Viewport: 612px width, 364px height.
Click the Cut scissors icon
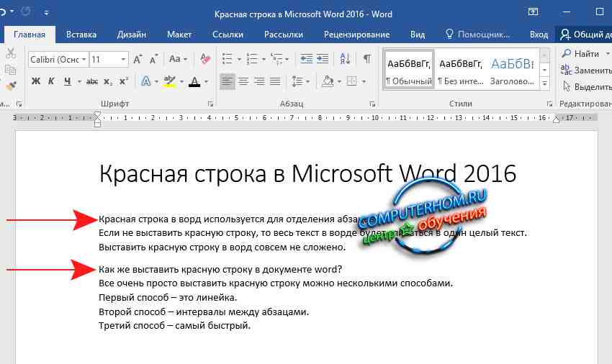[x=11, y=53]
